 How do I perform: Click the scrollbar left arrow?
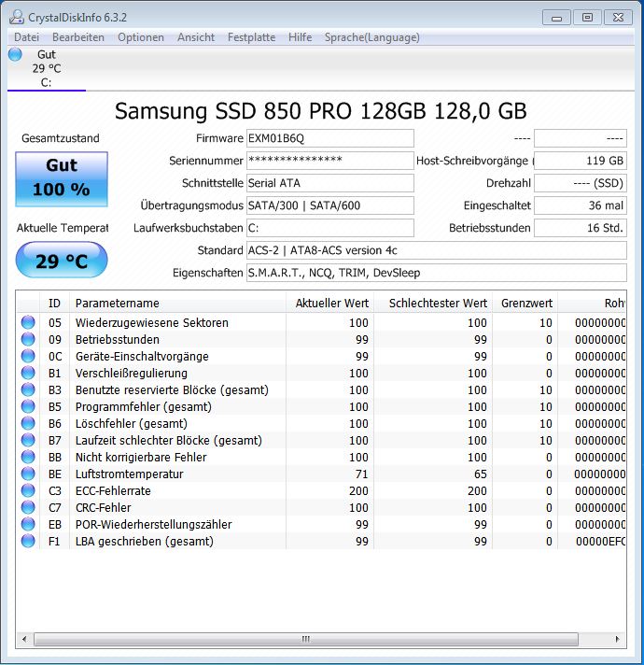(24, 639)
